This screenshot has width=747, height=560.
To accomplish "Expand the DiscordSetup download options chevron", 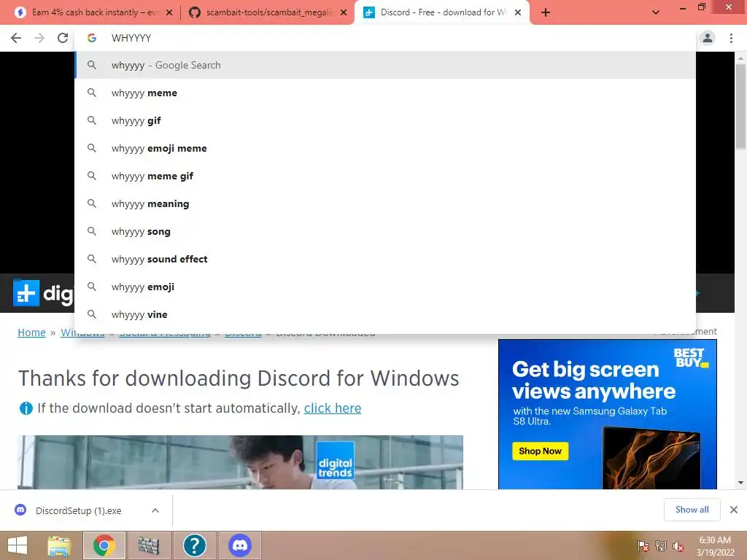I will pyautogui.click(x=155, y=510).
